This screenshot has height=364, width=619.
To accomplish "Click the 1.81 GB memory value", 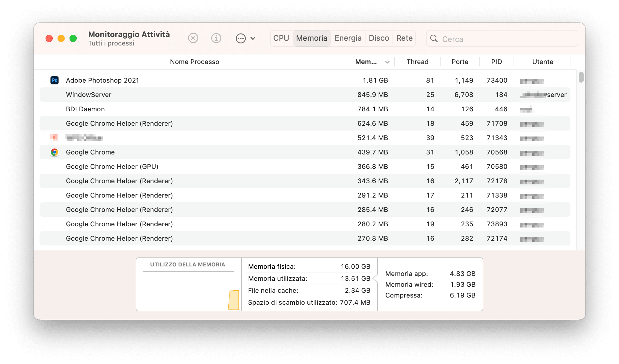I will click(x=375, y=80).
